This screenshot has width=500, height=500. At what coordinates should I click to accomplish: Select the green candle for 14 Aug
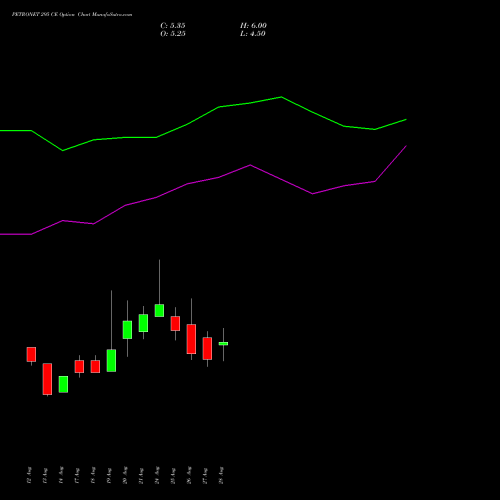pyautogui.click(x=63, y=384)
